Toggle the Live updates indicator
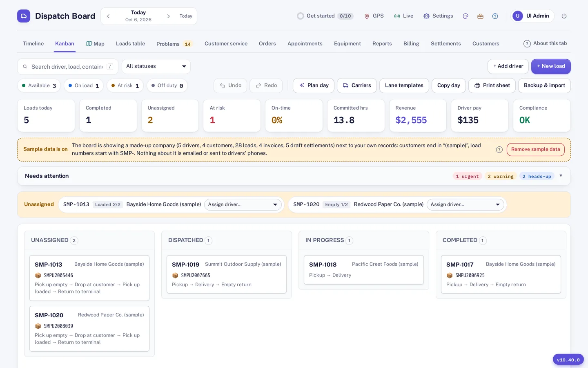This screenshot has width=588, height=368. 403,16
